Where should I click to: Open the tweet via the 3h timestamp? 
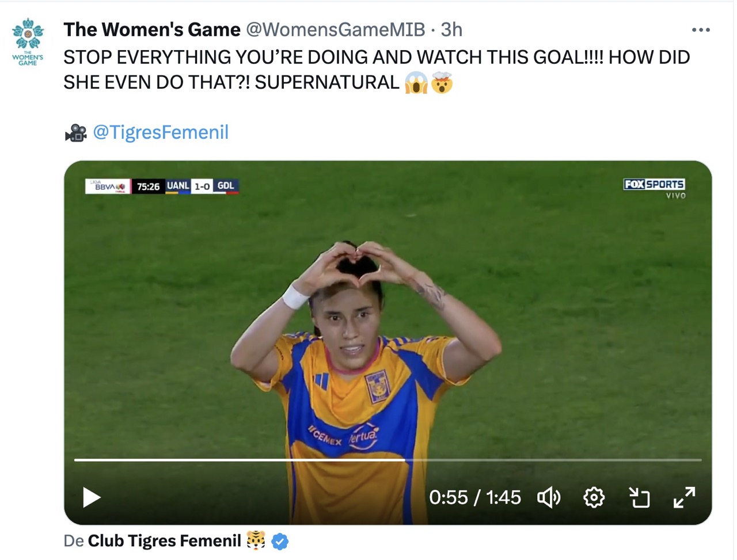[451, 30]
